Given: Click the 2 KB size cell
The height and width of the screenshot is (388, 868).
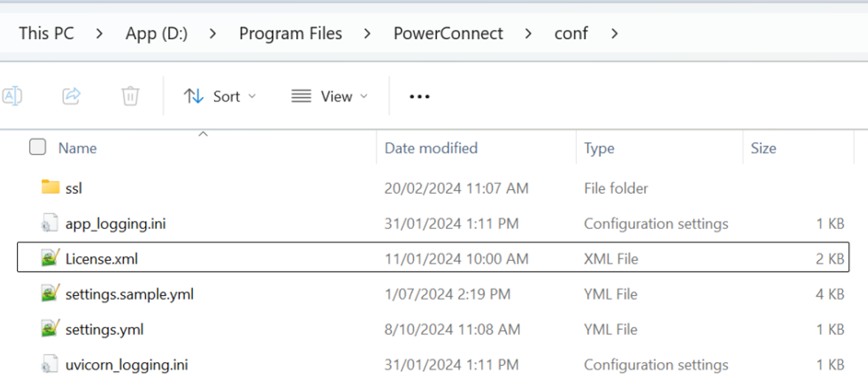Looking at the screenshot, I should click(x=830, y=258).
